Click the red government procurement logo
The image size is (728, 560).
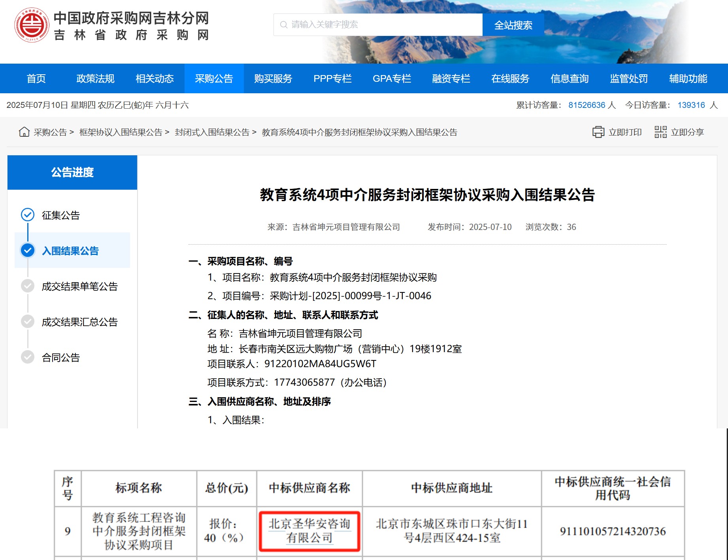pos(32,25)
